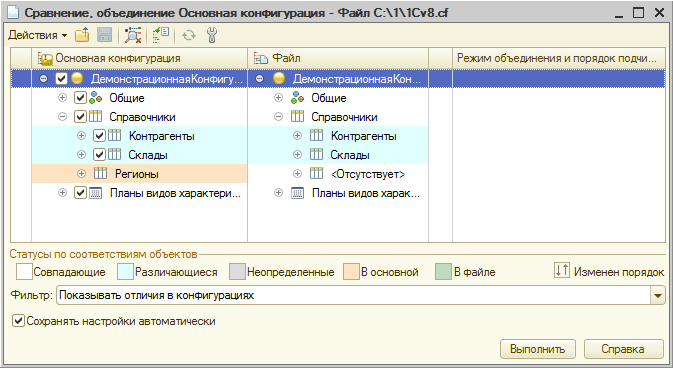Click Контрагенты table icon in file column
Screen dimensions: 673x368
coord(316,136)
